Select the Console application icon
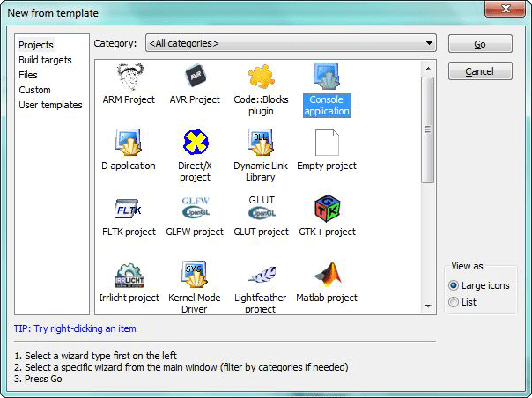The height and width of the screenshot is (398, 532). [327, 76]
